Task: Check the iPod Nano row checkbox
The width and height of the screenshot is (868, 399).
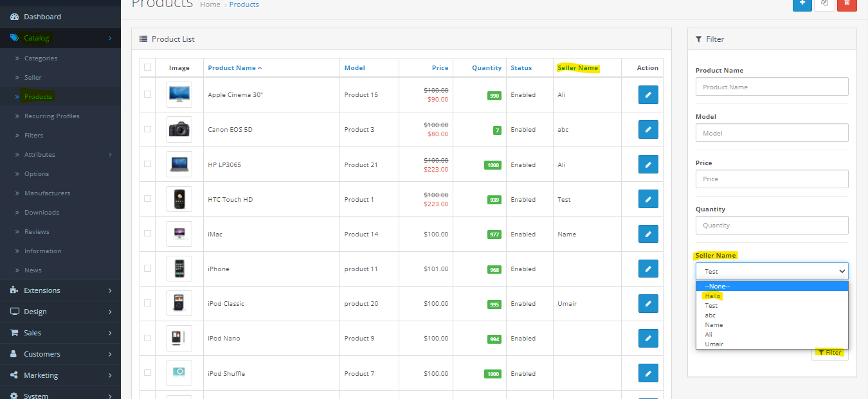Action: [x=148, y=338]
